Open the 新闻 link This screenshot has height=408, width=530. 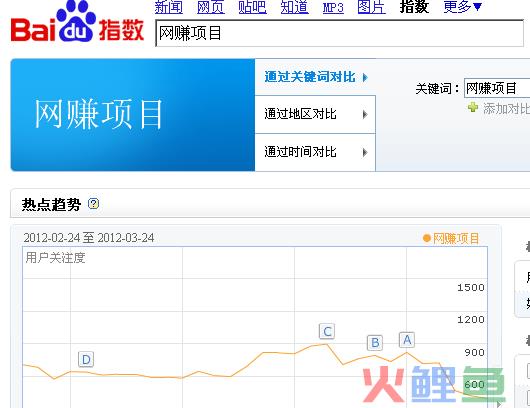point(169,7)
